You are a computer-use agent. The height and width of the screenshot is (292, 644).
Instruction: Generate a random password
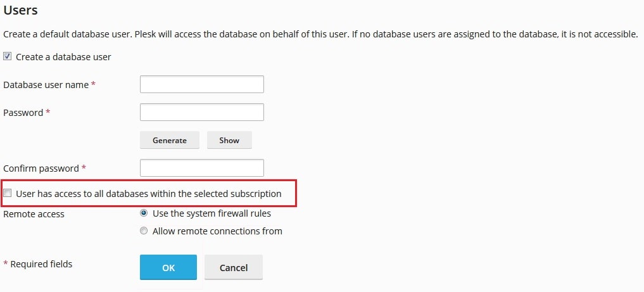pyautogui.click(x=170, y=140)
